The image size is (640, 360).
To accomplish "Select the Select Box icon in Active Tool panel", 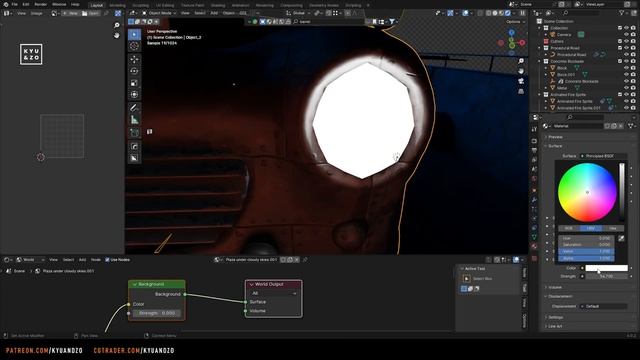I will tap(467, 279).
